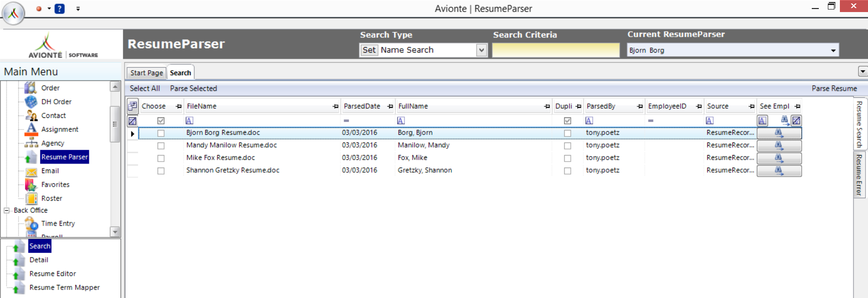
Task: Open the Time Entry clock icon
Action: click(x=31, y=224)
